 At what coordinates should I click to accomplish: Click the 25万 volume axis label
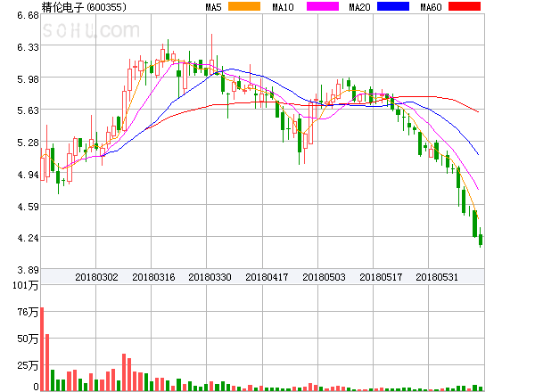[x=28, y=365]
